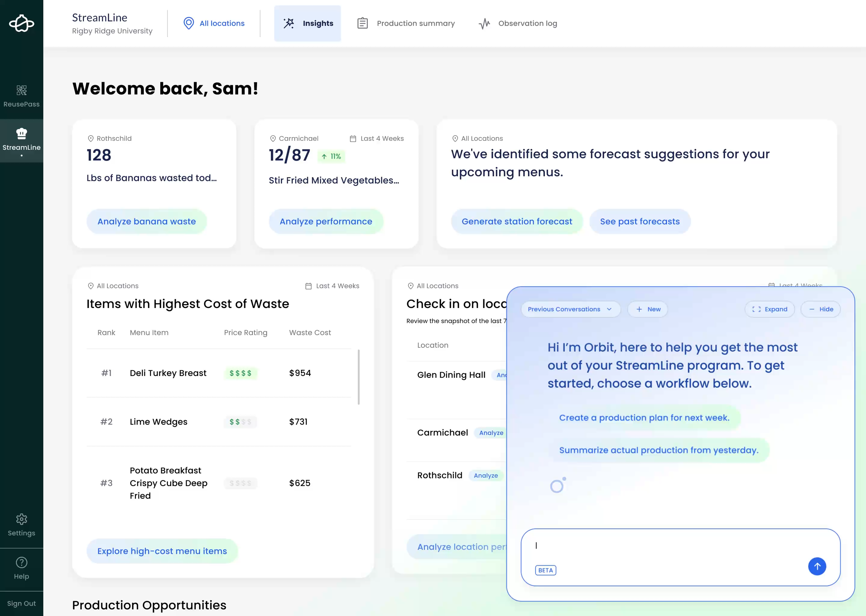866x616 pixels.
Task: Click See past forecasts button
Action: (x=640, y=221)
